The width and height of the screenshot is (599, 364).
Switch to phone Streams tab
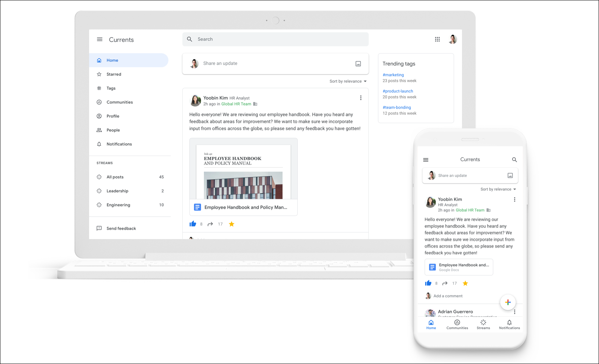(483, 324)
